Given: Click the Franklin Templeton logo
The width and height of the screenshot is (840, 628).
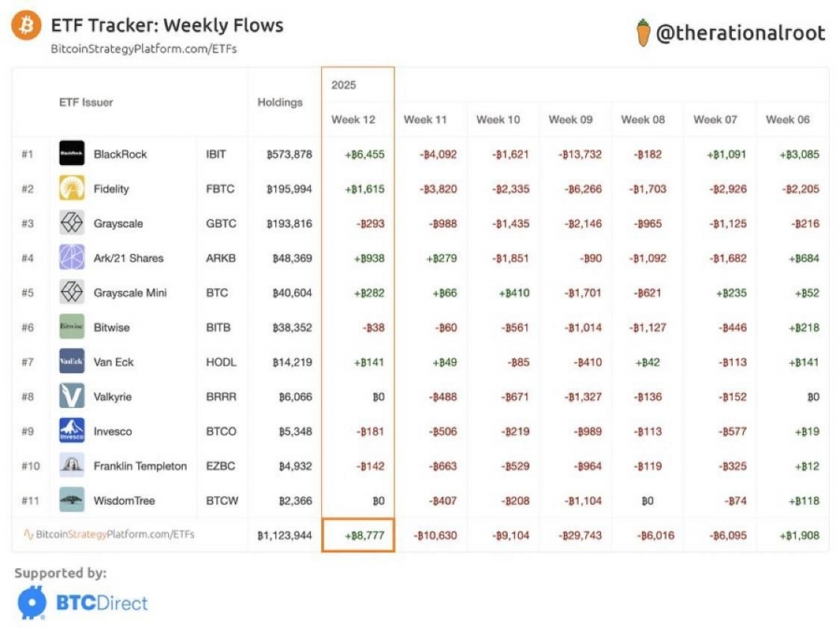Looking at the screenshot, I should coord(72,466).
